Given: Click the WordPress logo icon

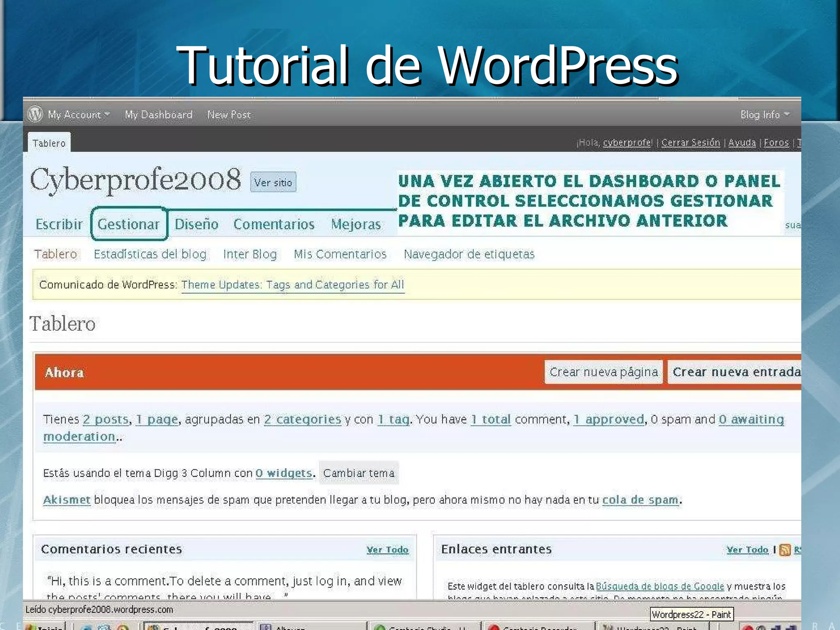Looking at the screenshot, I should pyautogui.click(x=35, y=114).
